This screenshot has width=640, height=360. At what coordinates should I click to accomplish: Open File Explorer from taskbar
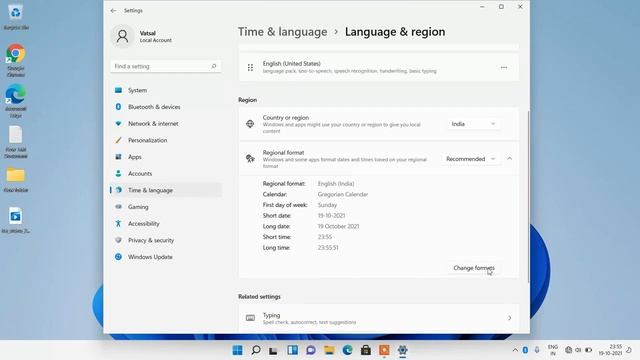coord(329,350)
